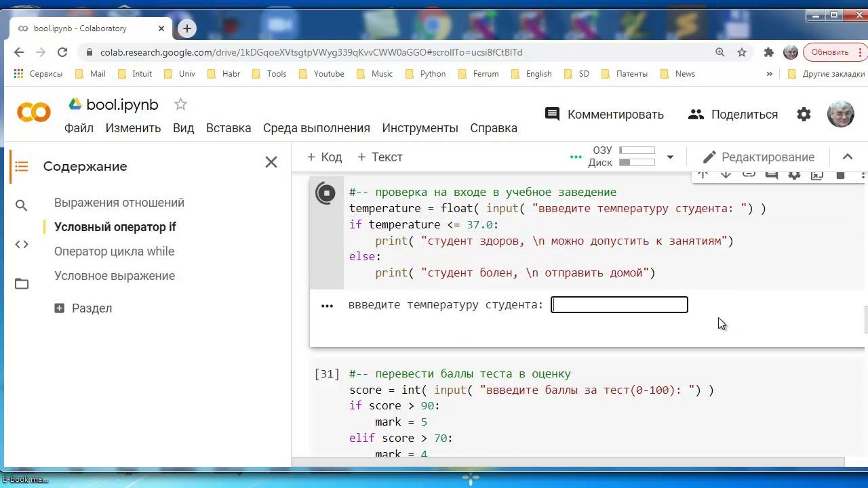
Task: Open the browser extensions puzzle icon
Action: pyautogui.click(x=768, y=52)
